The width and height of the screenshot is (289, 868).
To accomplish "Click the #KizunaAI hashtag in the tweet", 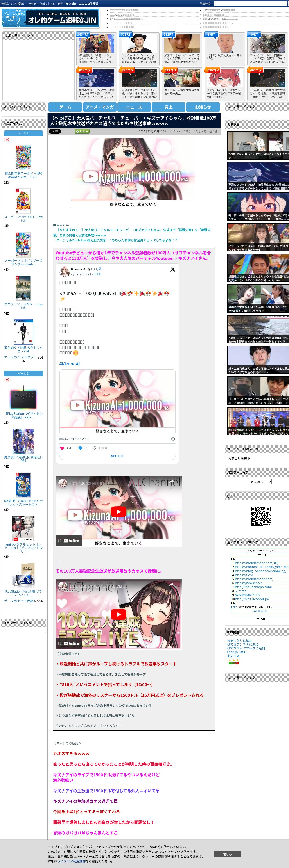I will click(70, 364).
